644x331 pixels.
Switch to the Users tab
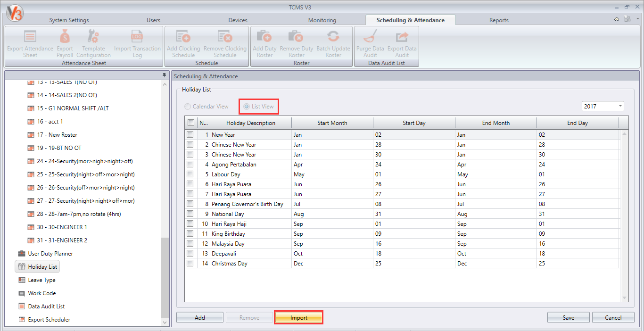point(153,20)
